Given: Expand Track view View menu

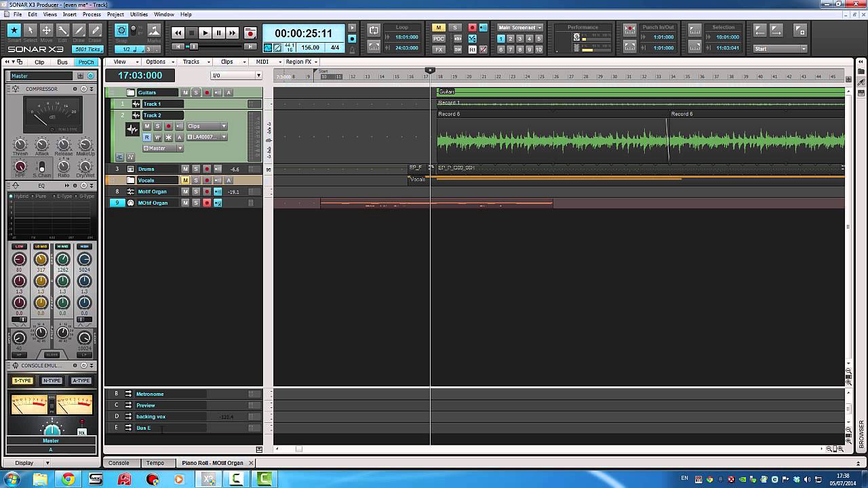Looking at the screenshot, I should pos(123,62).
